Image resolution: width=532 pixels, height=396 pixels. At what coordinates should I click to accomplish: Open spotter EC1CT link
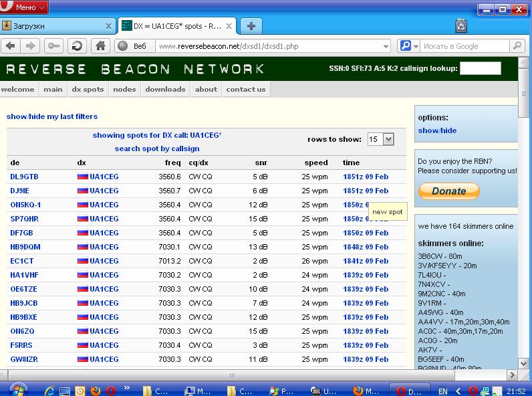click(21, 261)
